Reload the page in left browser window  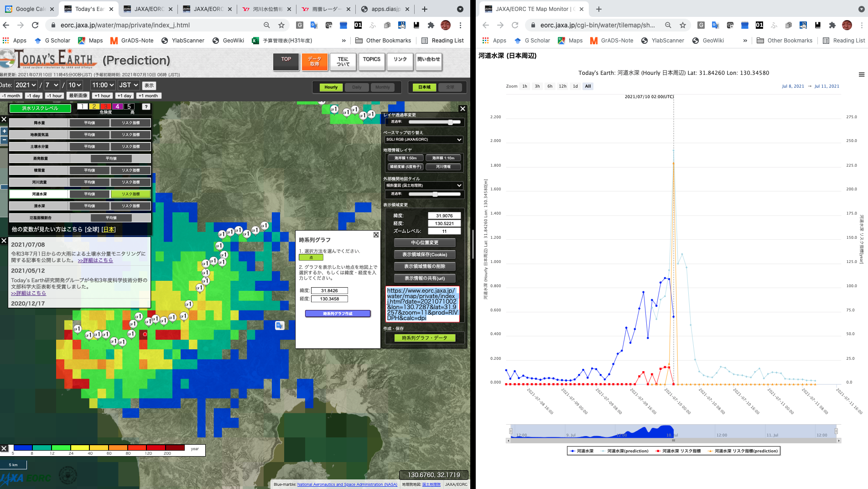coord(35,25)
